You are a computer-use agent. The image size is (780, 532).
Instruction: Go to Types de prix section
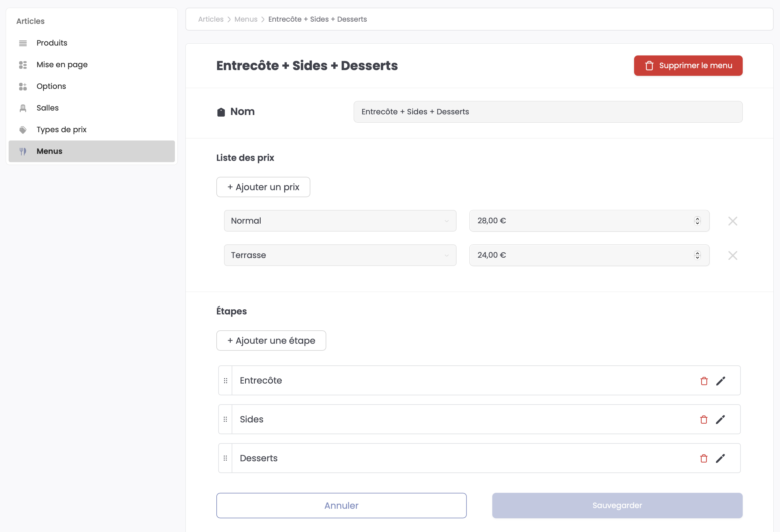point(61,130)
